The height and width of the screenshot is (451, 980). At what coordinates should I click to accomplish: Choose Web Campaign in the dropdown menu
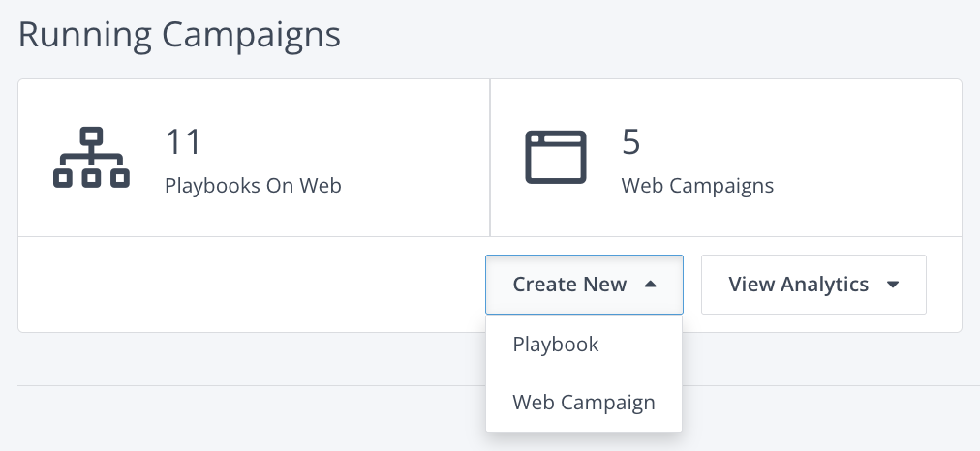click(x=584, y=403)
